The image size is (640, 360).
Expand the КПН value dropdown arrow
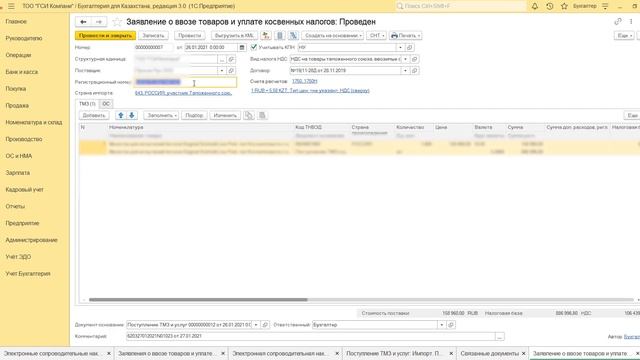400,47
